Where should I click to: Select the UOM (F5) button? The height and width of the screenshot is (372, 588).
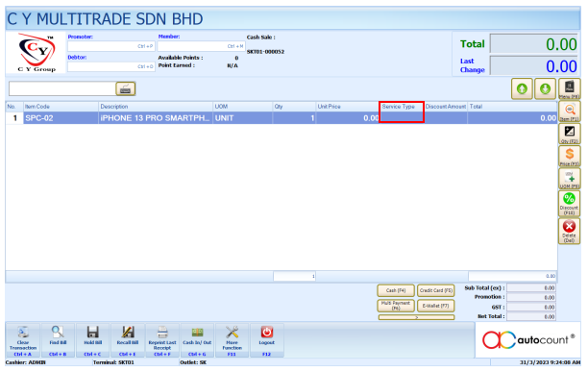click(x=569, y=179)
